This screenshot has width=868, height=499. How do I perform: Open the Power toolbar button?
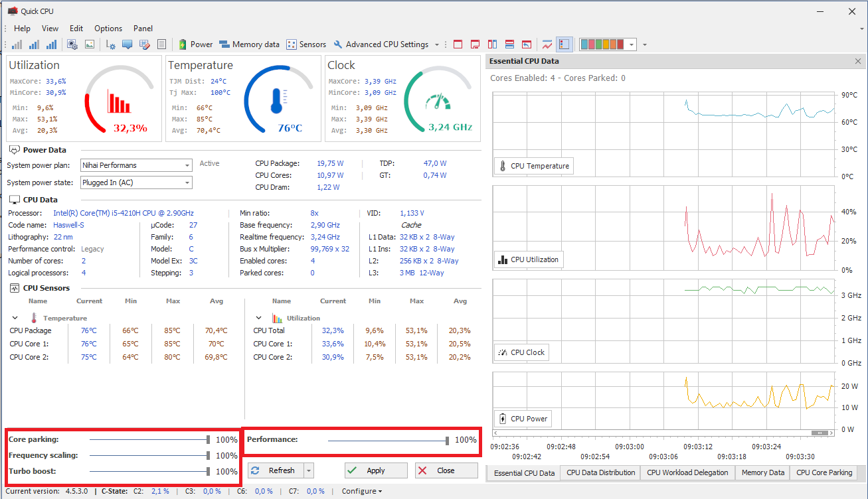pyautogui.click(x=196, y=44)
